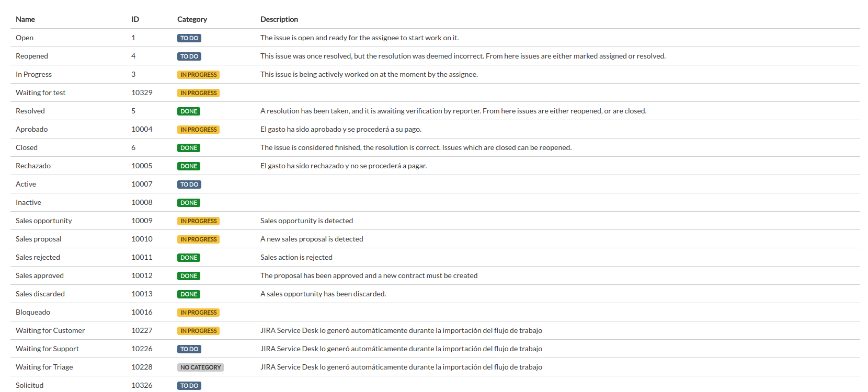Click the Category column header
The width and height of the screenshot is (868, 392).
[x=192, y=19]
